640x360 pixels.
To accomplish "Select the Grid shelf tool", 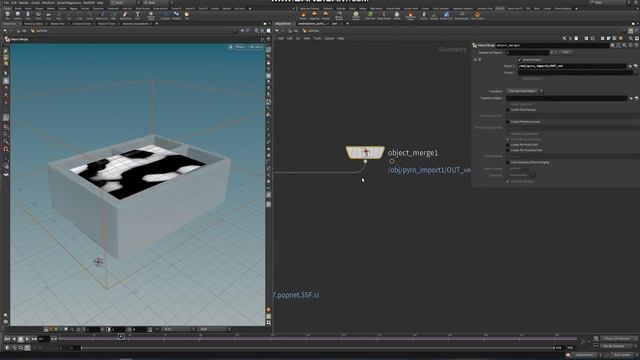I will tap(49, 16).
